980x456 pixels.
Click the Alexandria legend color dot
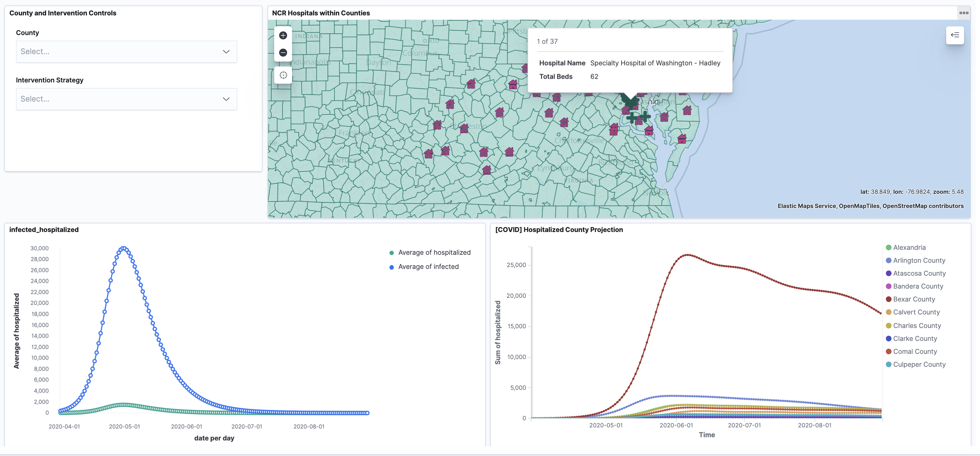click(888, 247)
